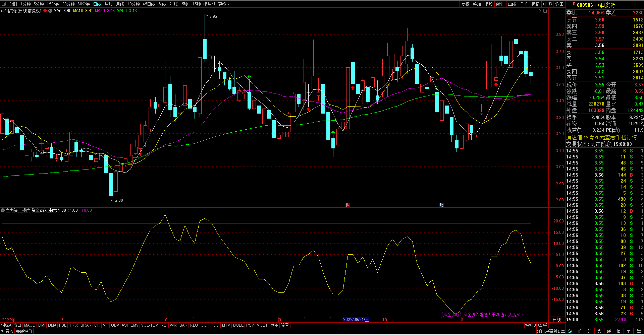Click the green down-arrow sell signal near 3.55
This screenshot has height=335, width=644.
[x=249, y=77]
